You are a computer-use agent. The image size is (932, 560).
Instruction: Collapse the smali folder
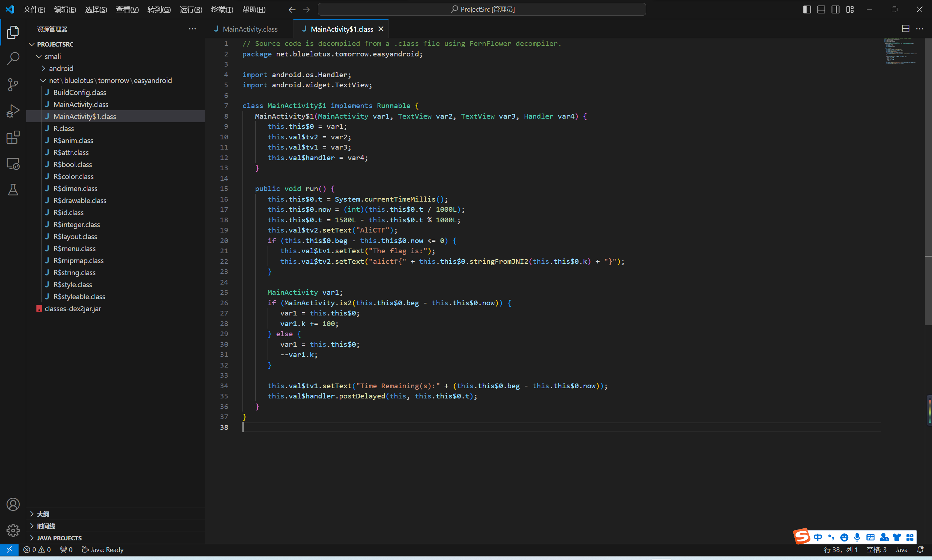(x=52, y=56)
